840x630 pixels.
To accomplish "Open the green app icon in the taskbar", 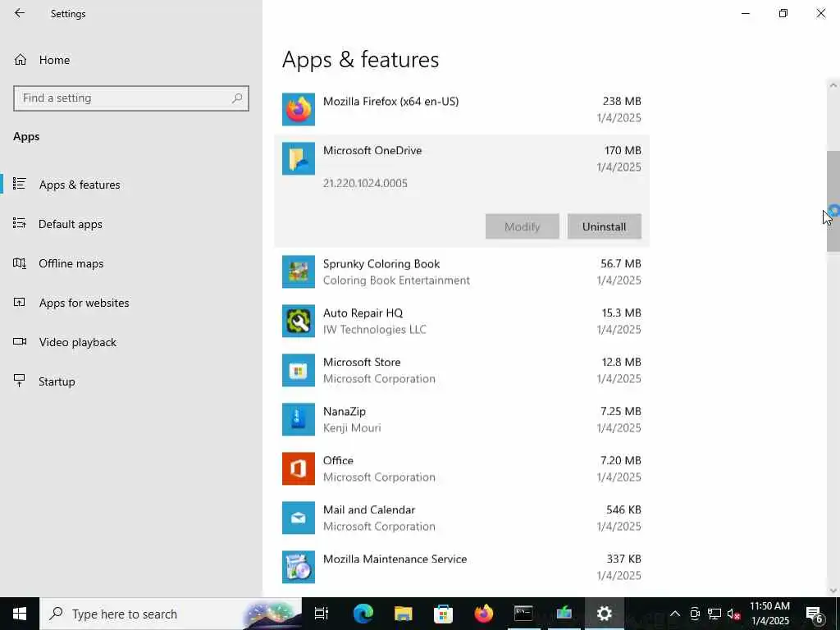I will tap(564, 614).
